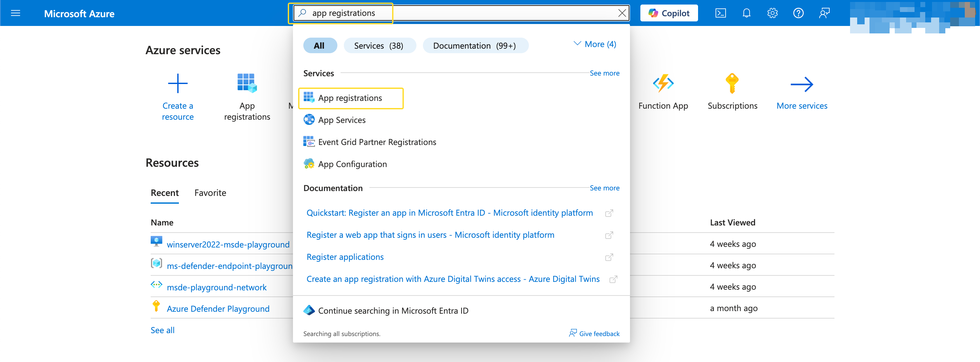980x362 pixels.
Task: Click the network icon for msde-playground-network
Action: (x=156, y=284)
